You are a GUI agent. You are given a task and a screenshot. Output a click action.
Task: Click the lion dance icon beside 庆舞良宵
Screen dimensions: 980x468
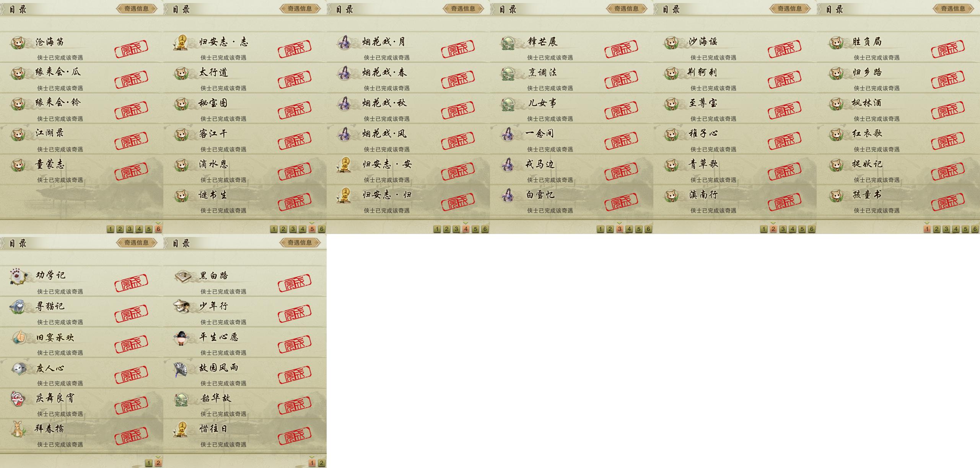click(18, 398)
